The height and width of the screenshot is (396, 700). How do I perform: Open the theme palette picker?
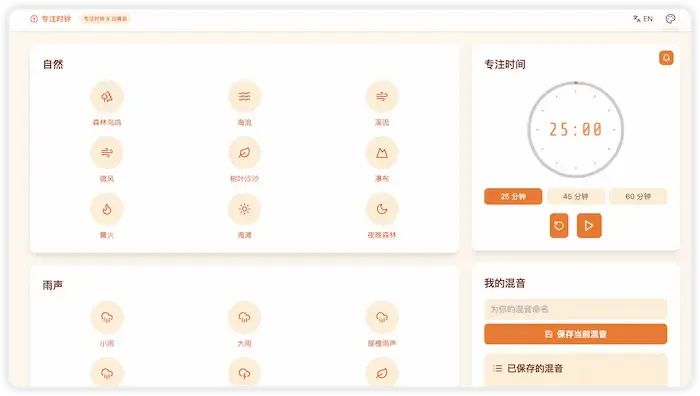click(x=670, y=19)
